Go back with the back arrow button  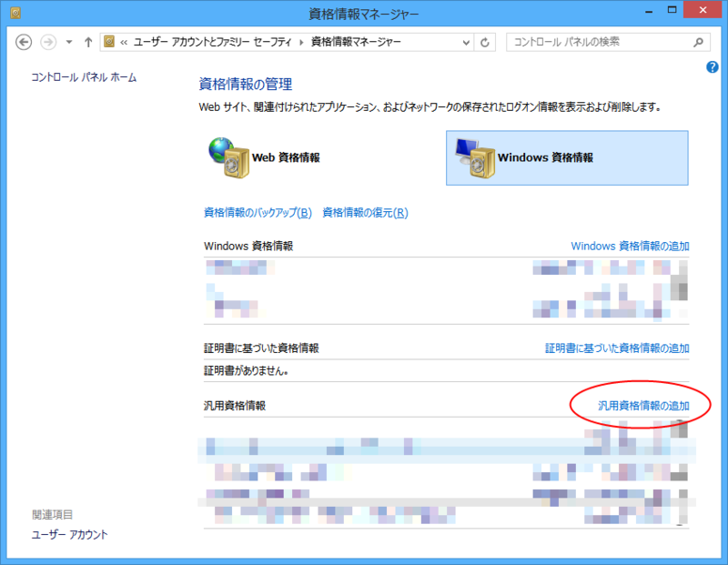24,42
